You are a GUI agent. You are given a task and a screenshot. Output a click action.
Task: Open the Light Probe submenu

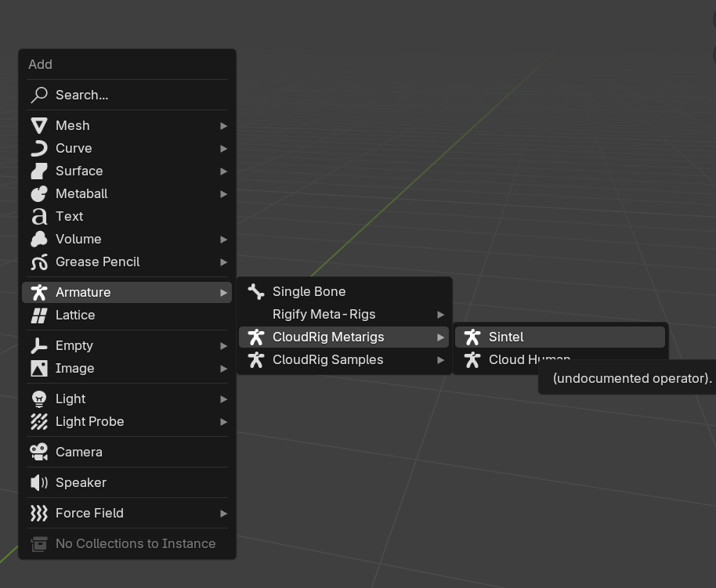tap(127, 422)
